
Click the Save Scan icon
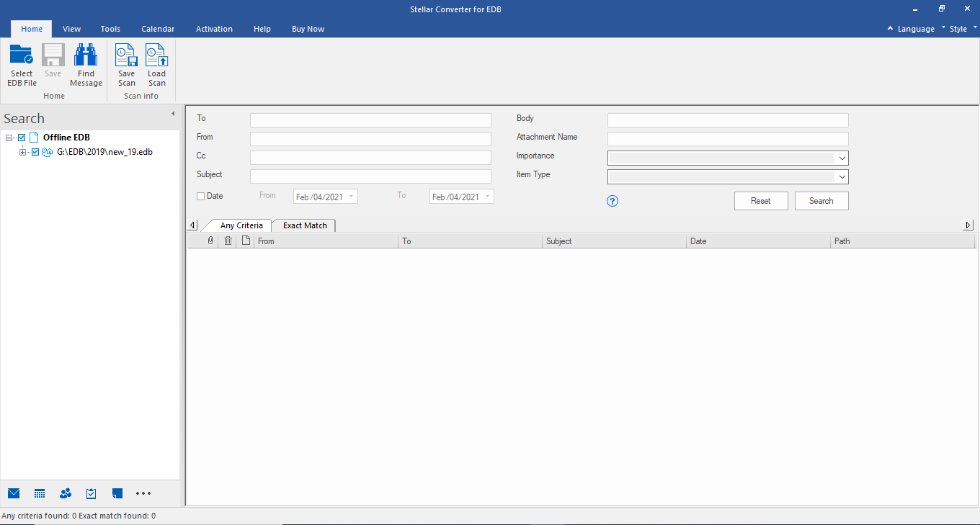point(126,56)
